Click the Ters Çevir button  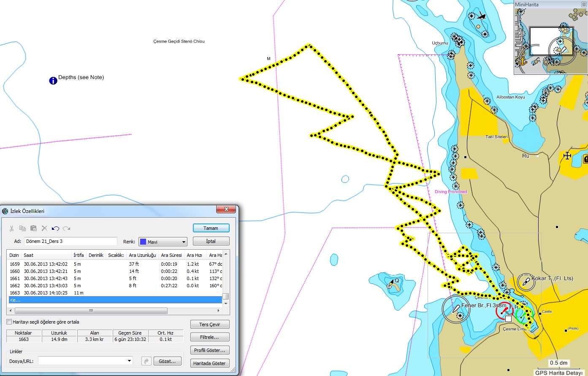pyautogui.click(x=210, y=324)
